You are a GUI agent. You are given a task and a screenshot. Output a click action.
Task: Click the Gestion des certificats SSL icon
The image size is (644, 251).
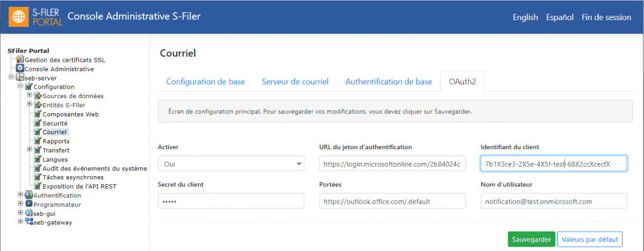pos(20,60)
